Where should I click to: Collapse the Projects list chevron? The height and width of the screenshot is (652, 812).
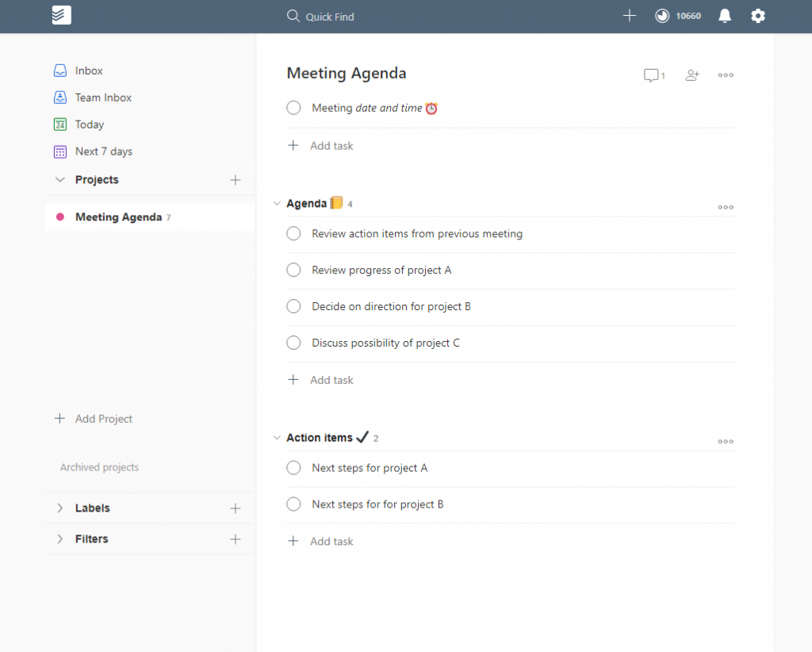60,180
